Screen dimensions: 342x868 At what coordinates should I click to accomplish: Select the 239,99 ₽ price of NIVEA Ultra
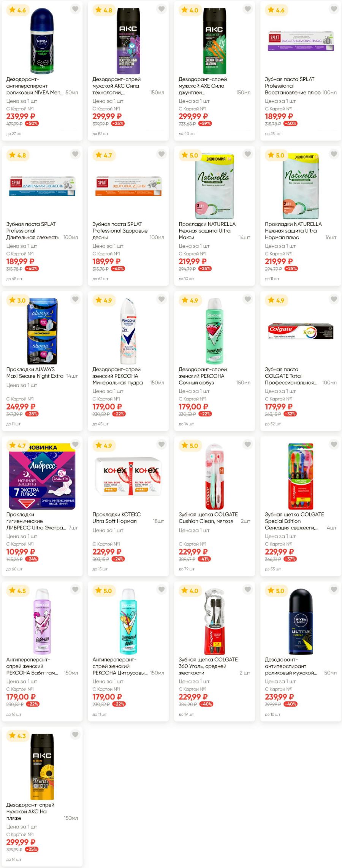tap(279, 697)
